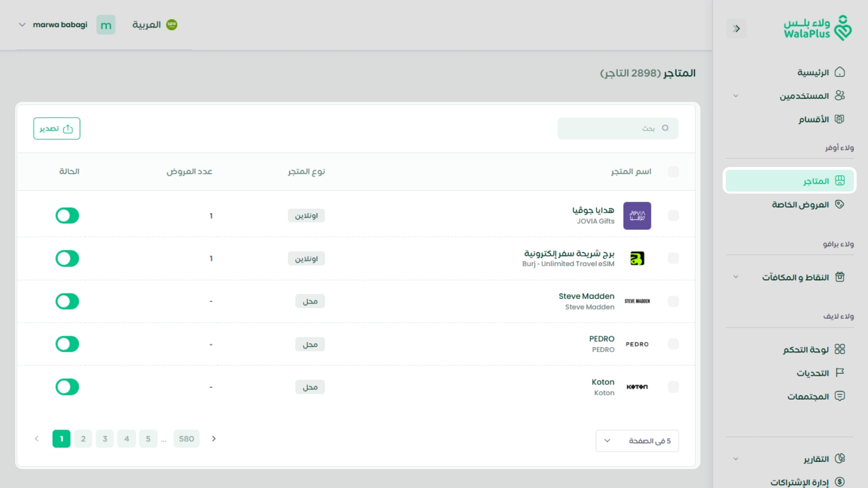Collapse the sidebar with the arrow icon
The width and height of the screenshot is (868, 488).
pos(737,28)
